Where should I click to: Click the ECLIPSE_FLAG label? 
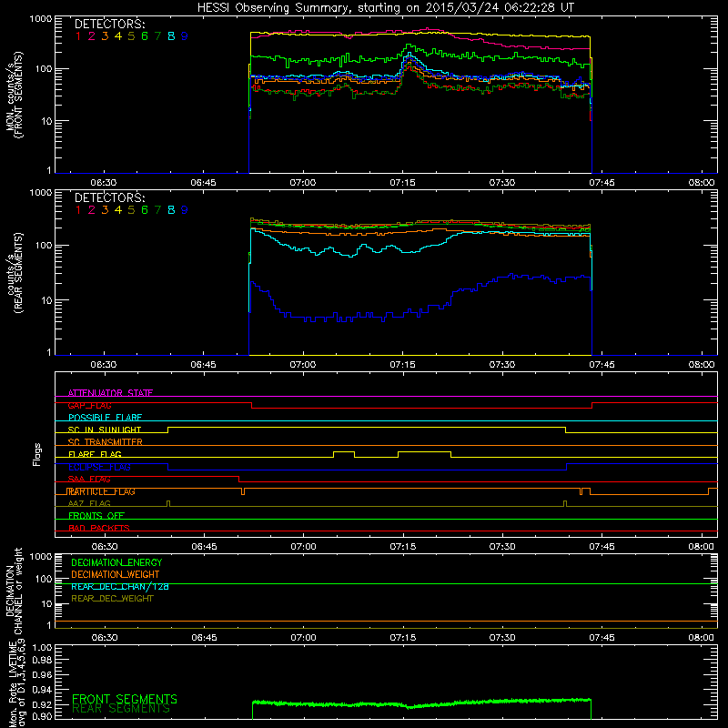coord(99,467)
